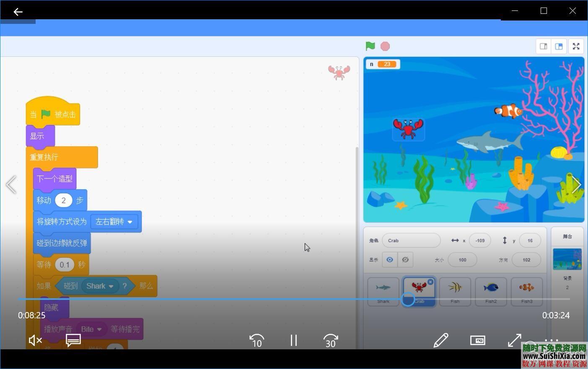Select the Shark sprite thumbnail
This screenshot has width=588, height=369.
pos(383,292)
